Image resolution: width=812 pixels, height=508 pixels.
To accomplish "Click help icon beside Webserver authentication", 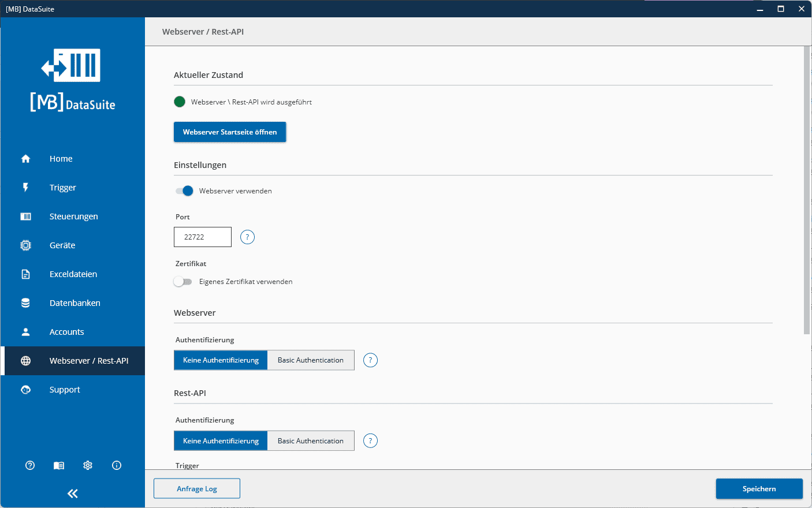I will pyautogui.click(x=370, y=360).
